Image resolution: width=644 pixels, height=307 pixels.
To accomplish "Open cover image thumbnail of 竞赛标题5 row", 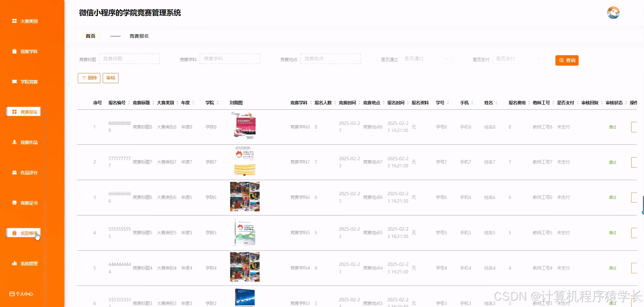I will click(x=245, y=232).
